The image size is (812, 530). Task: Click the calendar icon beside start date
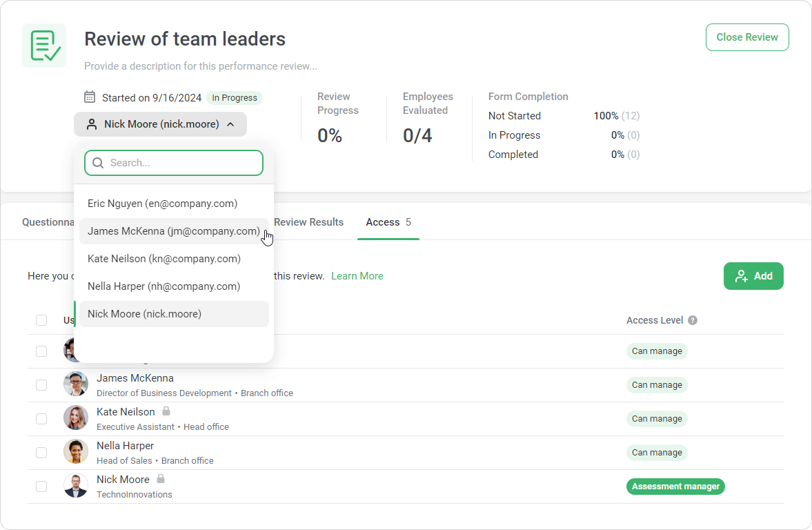tap(90, 97)
